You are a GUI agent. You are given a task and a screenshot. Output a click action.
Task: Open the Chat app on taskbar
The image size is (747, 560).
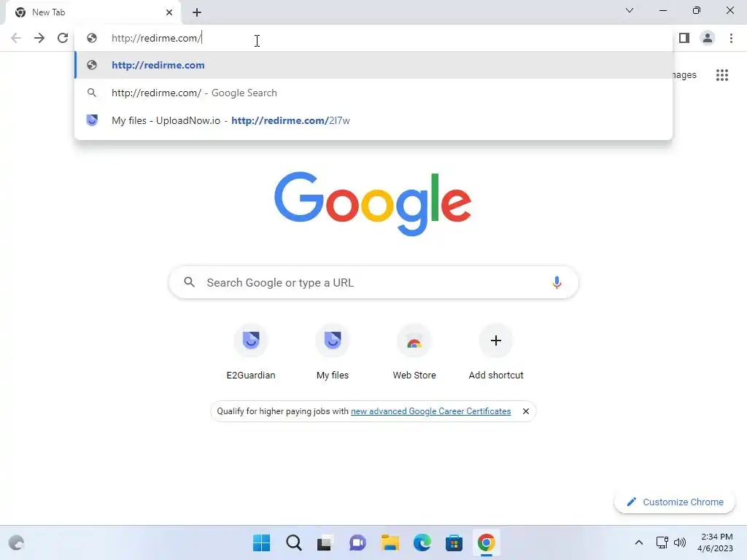[357, 542]
